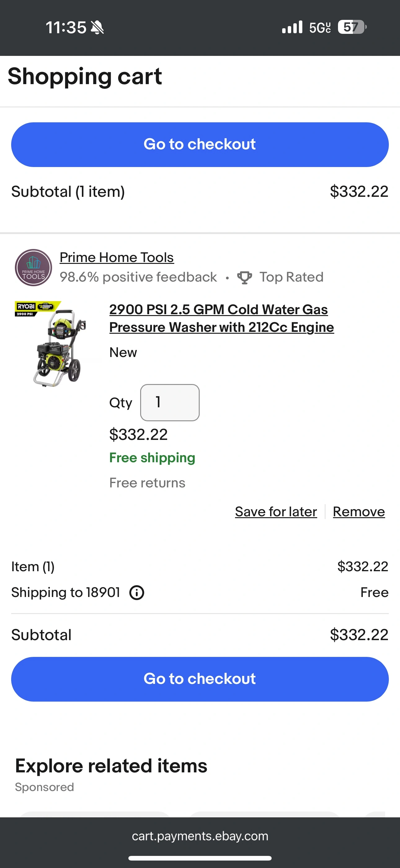Viewport: 400px width, 868px height.
Task: Tap the cellular signal bars icon
Action: point(292,27)
